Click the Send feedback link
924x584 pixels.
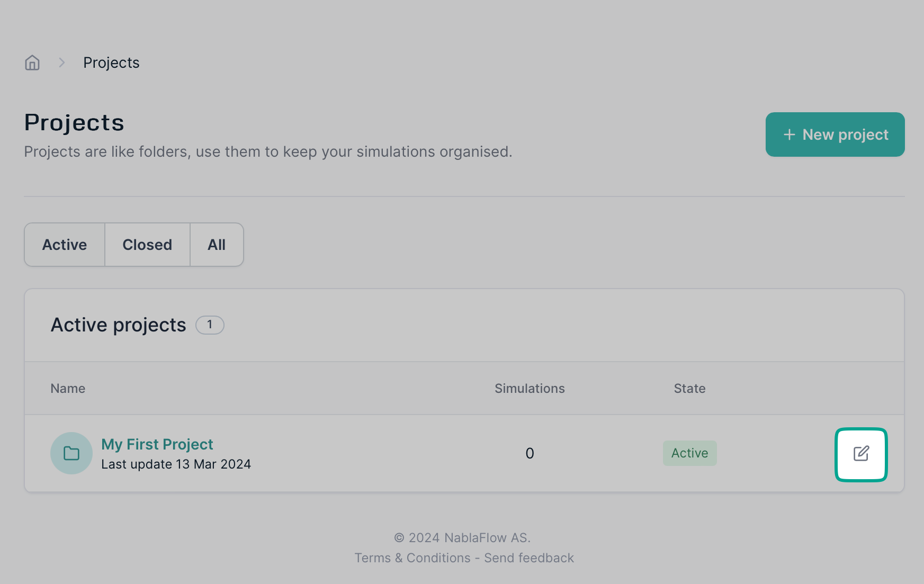[x=529, y=558]
